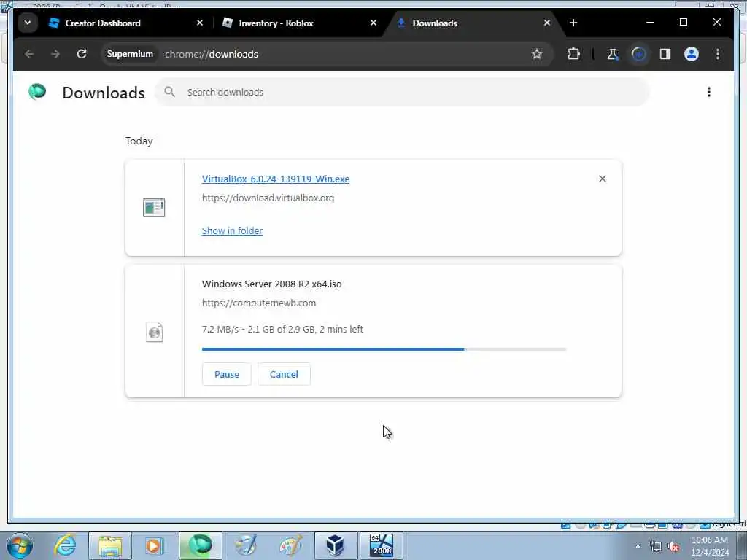
Task: Cancel the Windows Server ISO download
Action: [284, 374]
